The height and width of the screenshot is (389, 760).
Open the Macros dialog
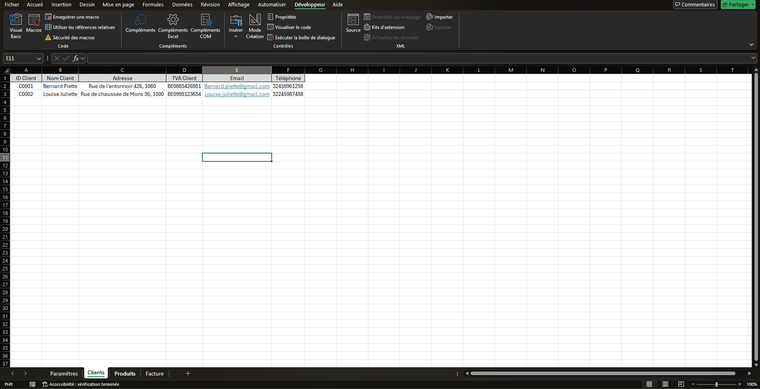point(34,24)
